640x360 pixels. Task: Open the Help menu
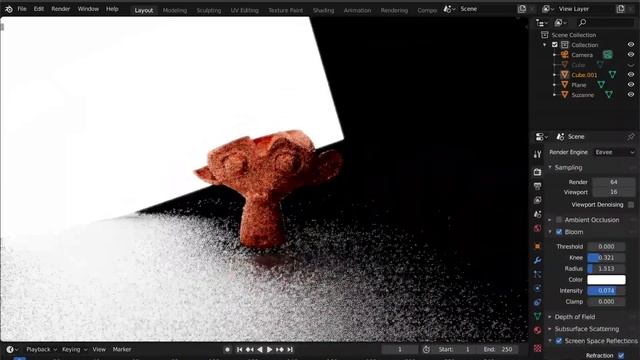click(112, 9)
